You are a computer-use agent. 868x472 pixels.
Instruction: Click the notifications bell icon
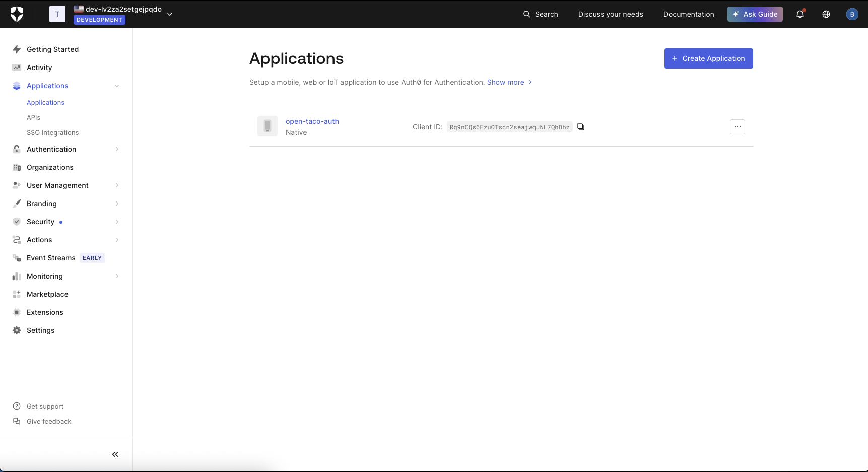[x=800, y=14]
